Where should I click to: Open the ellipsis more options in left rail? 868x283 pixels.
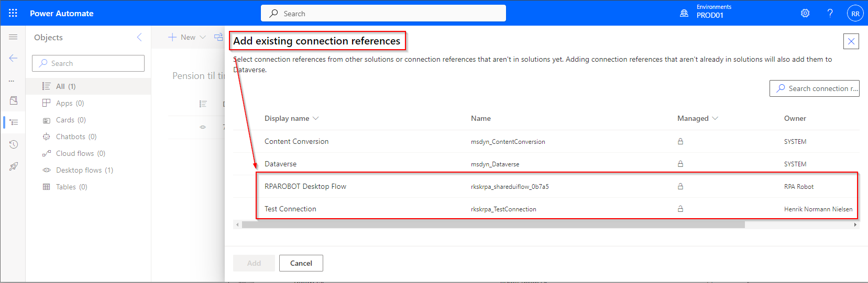click(x=12, y=81)
